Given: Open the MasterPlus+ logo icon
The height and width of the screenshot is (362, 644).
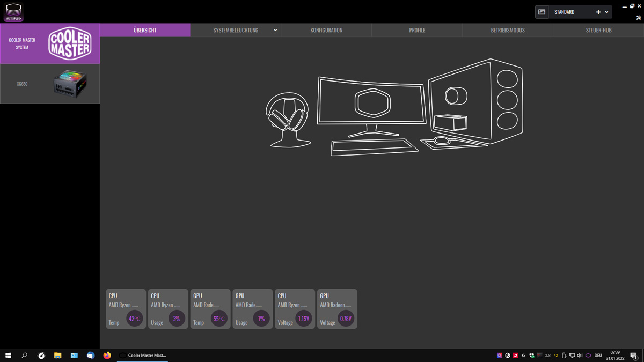Looking at the screenshot, I should point(13,12).
